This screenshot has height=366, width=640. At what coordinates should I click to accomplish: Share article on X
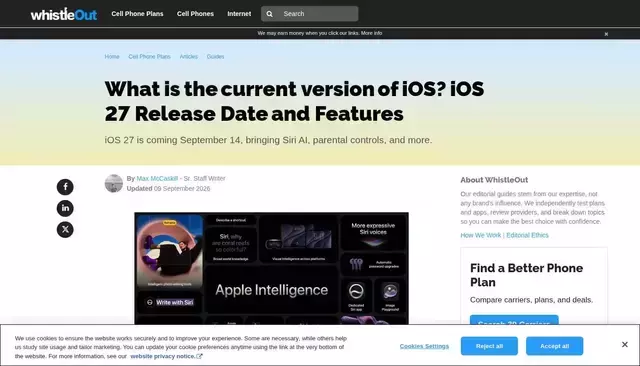click(x=65, y=229)
